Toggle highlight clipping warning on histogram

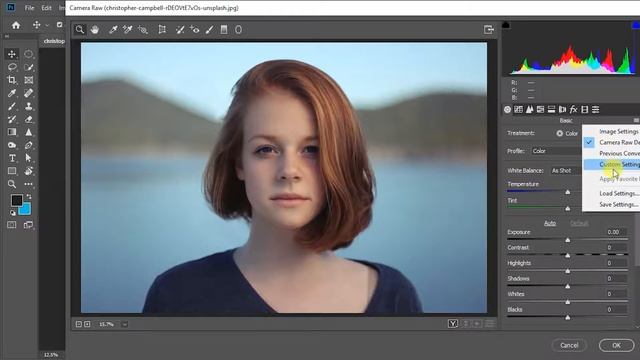click(x=636, y=25)
